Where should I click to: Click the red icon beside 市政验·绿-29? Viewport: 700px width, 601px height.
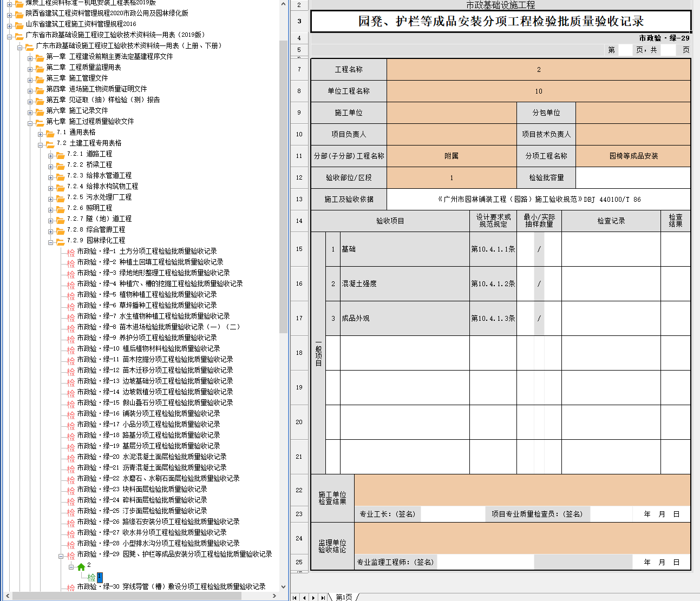(x=71, y=555)
